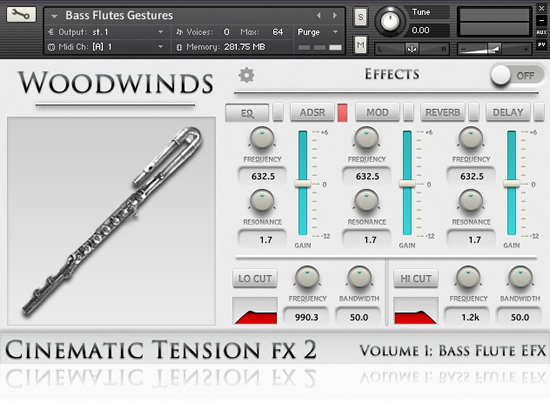Click the Max voices value 64
Viewport: 550px width, 403px height.
(277, 32)
